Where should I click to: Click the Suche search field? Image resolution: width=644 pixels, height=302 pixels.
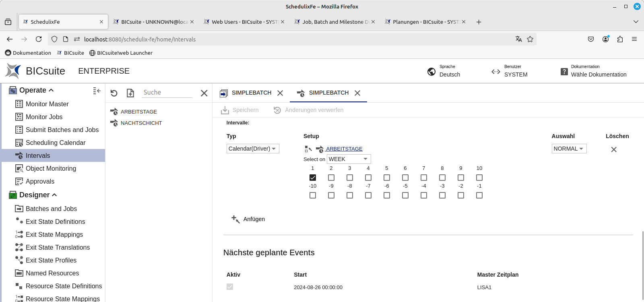tap(167, 93)
